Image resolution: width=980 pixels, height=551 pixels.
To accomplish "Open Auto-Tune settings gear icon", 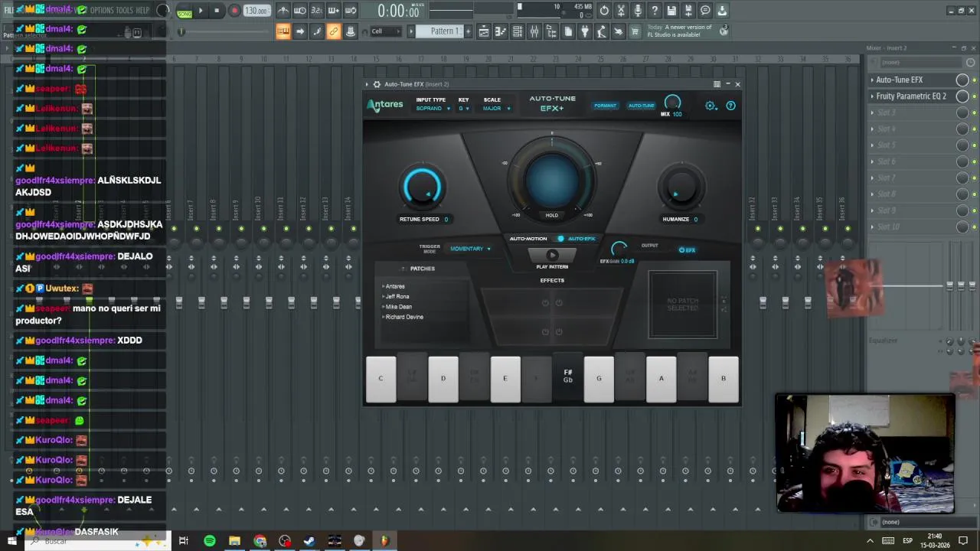I will 711,106.
